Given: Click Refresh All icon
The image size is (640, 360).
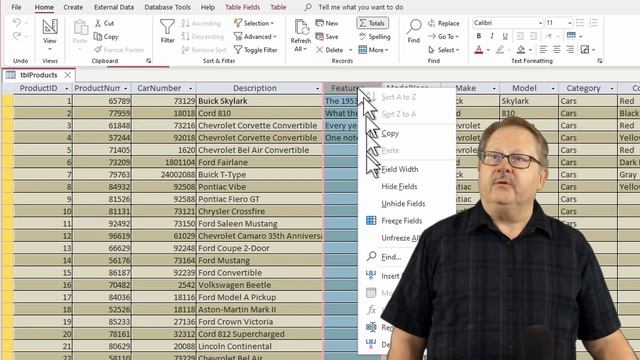Looking at the screenshot, I should point(301,36).
